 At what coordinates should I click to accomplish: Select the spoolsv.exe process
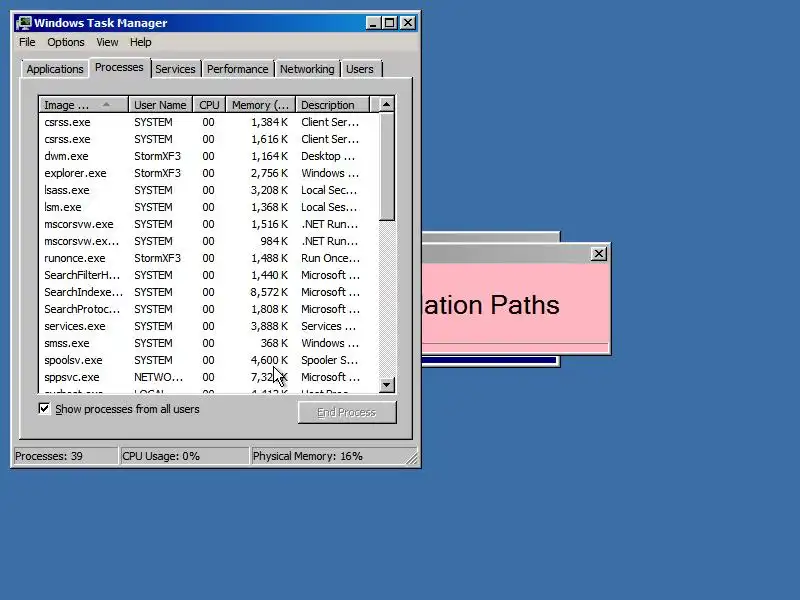pyautogui.click(x=209, y=360)
